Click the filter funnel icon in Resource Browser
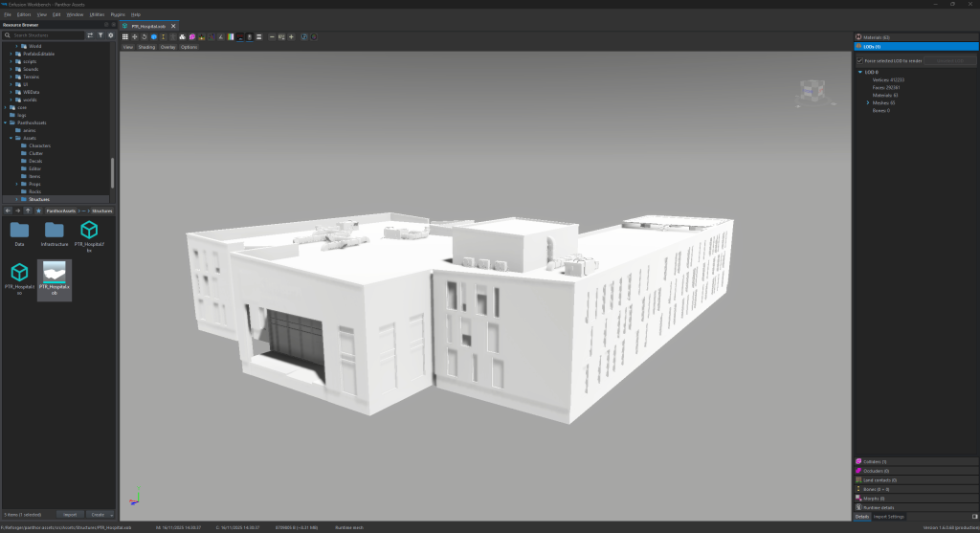 100,34
